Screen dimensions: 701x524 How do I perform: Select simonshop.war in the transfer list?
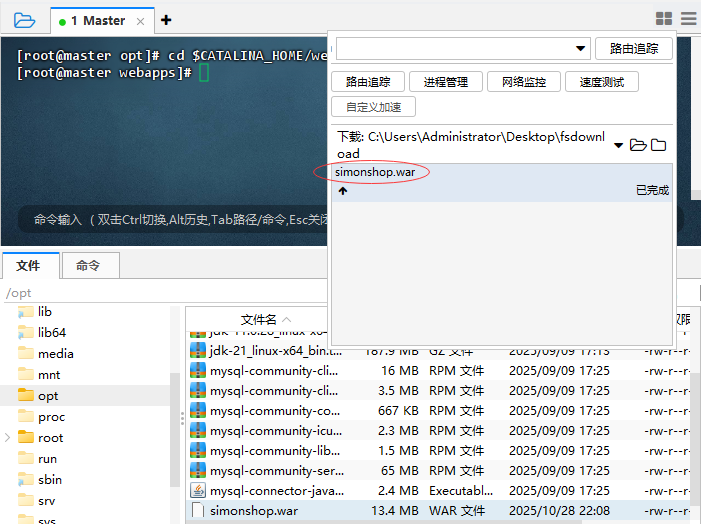502,182
